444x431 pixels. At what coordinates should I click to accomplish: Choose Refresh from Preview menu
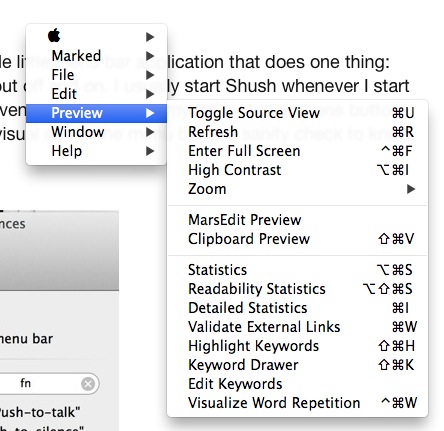[297, 132]
